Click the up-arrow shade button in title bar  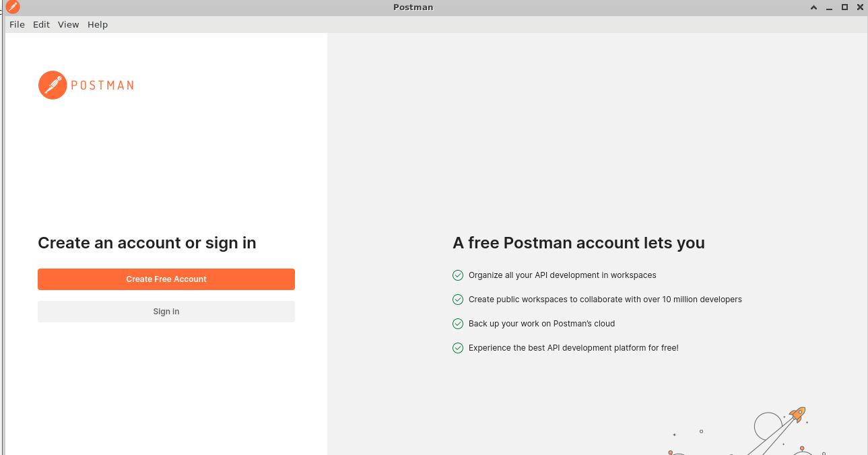pyautogui.click(x=813, y=7)
